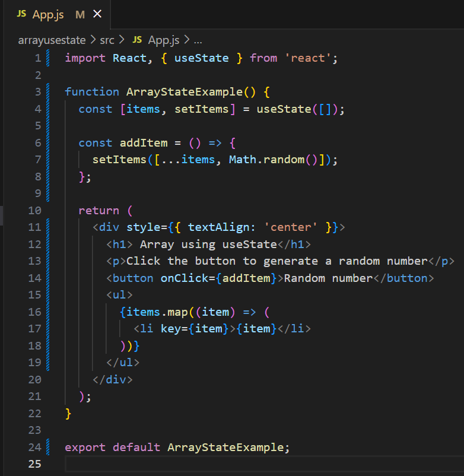Click the closing '</ul>' tag
Viewport: 464px width, 476px height.
click(x=123, y=363)
